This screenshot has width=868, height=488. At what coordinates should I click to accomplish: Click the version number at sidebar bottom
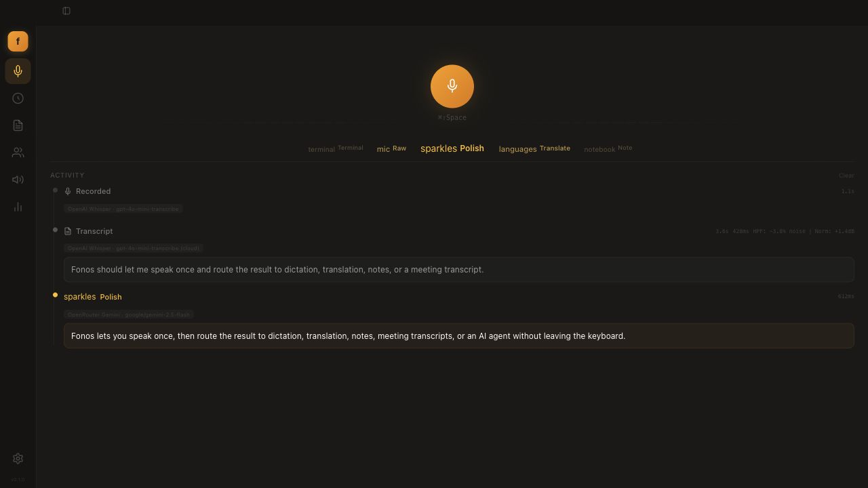tap(18, 479)
